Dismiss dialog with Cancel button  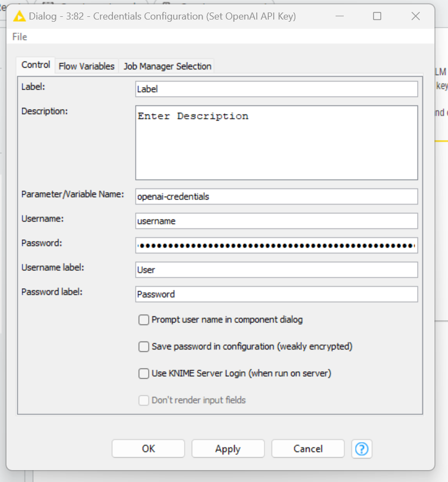[x=308, y=449]
